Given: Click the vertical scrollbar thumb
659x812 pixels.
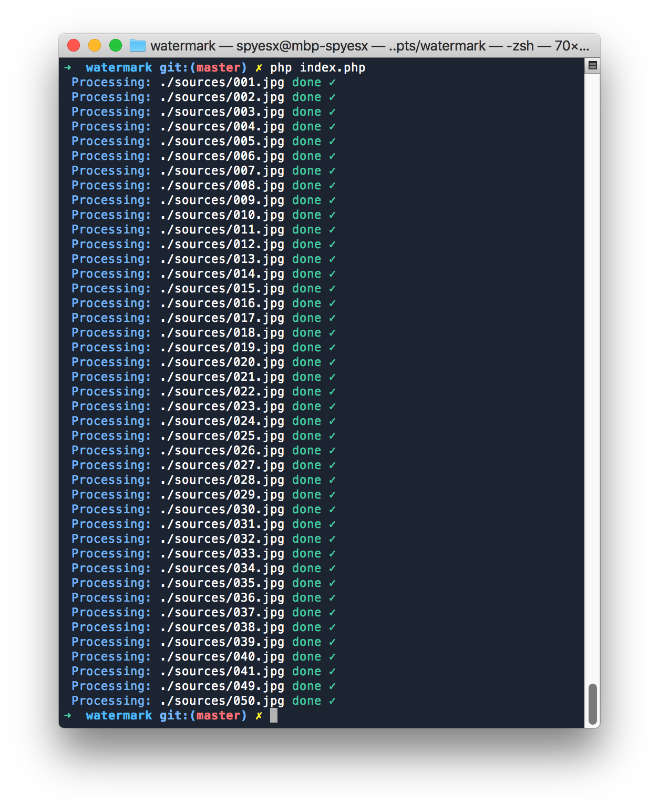Looking at the screenshot, I should [x=592, y=704].
